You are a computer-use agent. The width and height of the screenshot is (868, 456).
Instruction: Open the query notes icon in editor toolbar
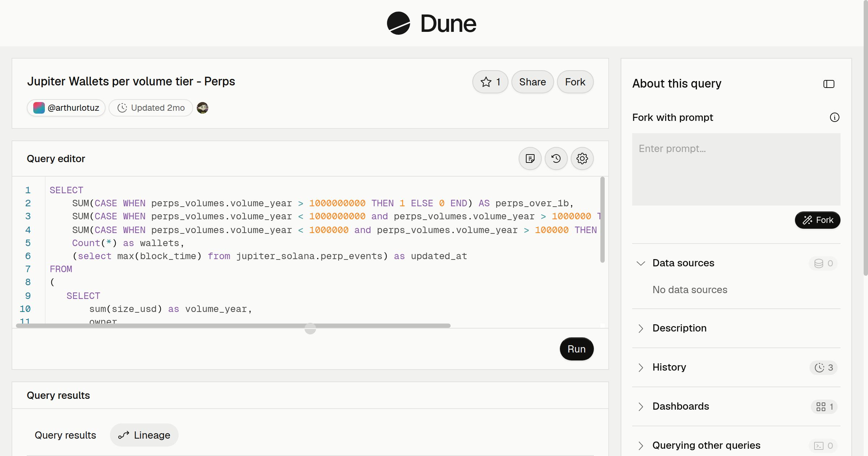(530, 159)
